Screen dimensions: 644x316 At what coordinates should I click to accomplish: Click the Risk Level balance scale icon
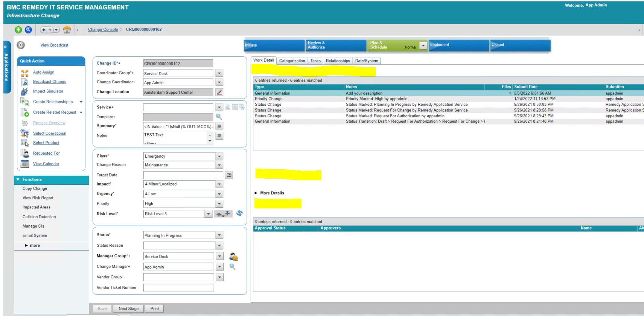pos(224,214)
